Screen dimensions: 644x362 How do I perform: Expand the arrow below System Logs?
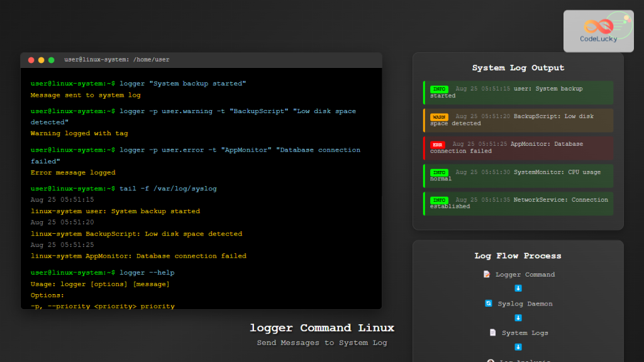click(518, 346)
